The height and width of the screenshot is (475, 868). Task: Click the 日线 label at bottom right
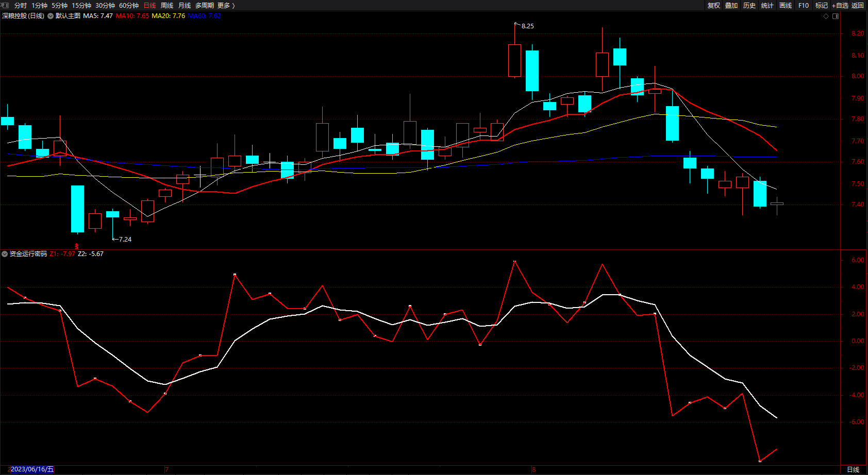(853, 470)
